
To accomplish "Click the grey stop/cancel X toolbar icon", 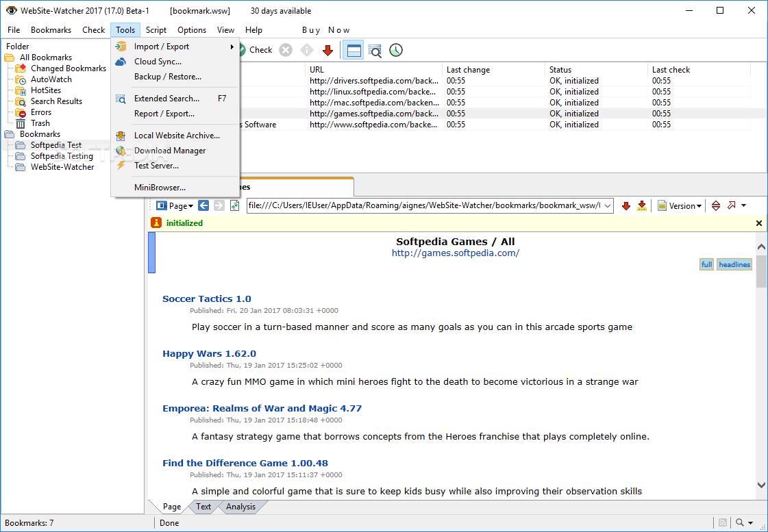I will [286, 50].
